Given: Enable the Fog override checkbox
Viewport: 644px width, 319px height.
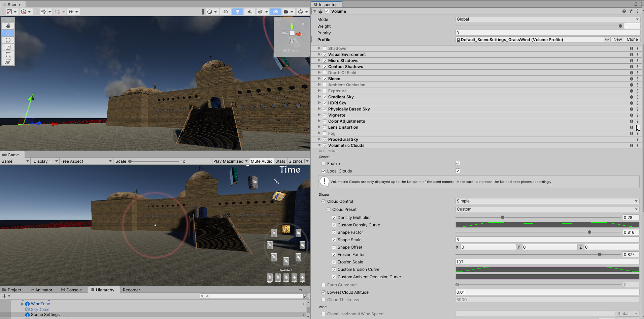Looking at the screenshot, I should click(x=325, y=133).
